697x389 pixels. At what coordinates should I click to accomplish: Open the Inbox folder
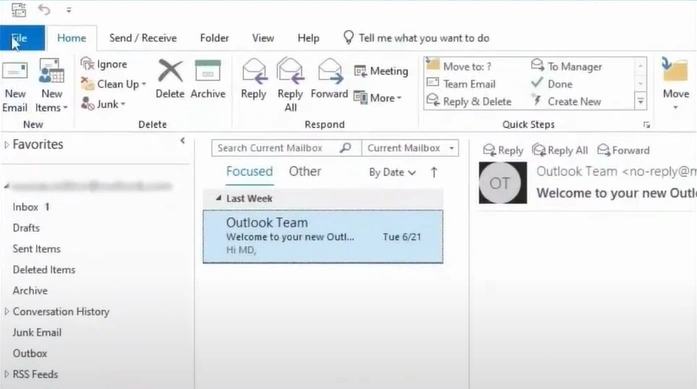[x=31, y=207]
